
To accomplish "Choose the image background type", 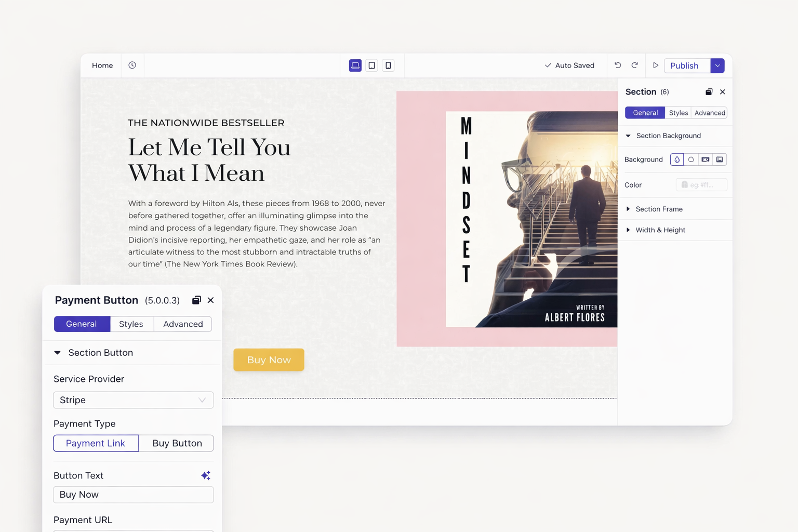I will point(720,159).
